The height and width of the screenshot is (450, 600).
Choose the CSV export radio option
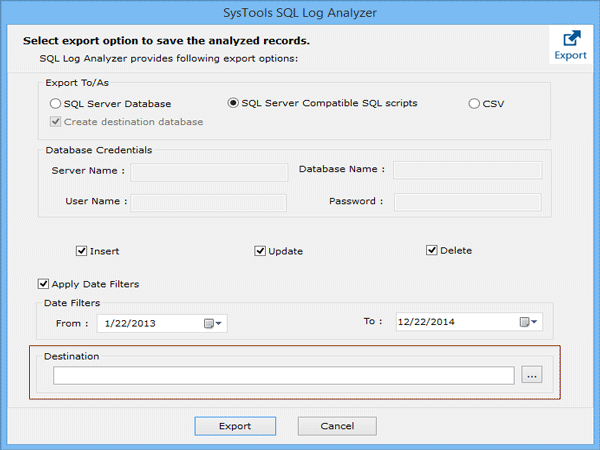[474, 104]
